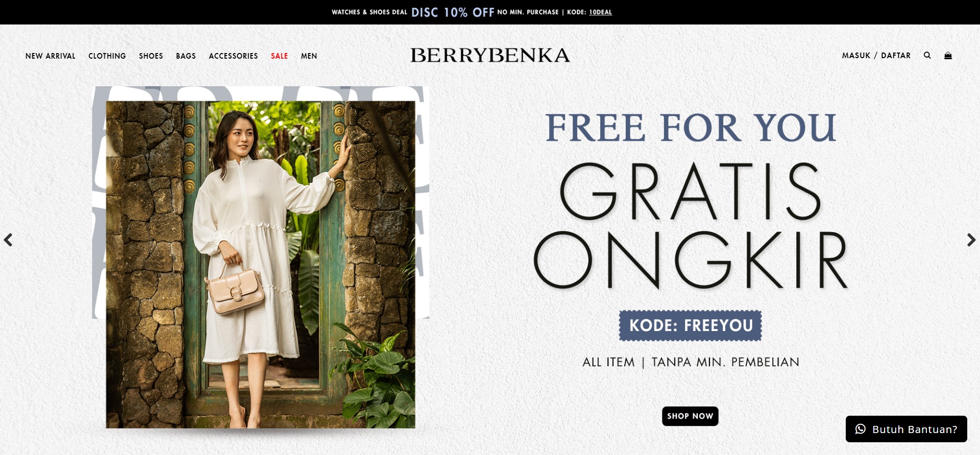
Task: Click the WhatsApp icon in help widget
Action: point(861,429)
